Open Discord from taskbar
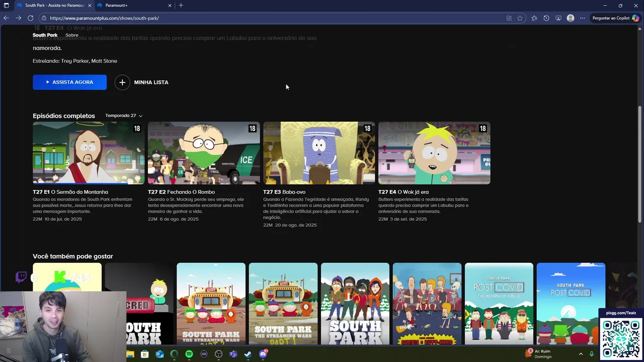The image size is (644, 362). point(263,354)
